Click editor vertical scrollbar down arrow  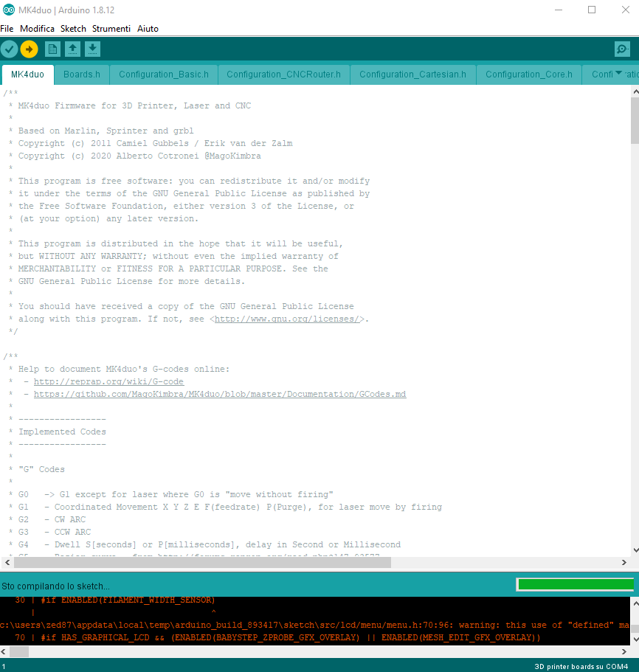[635, 550]
